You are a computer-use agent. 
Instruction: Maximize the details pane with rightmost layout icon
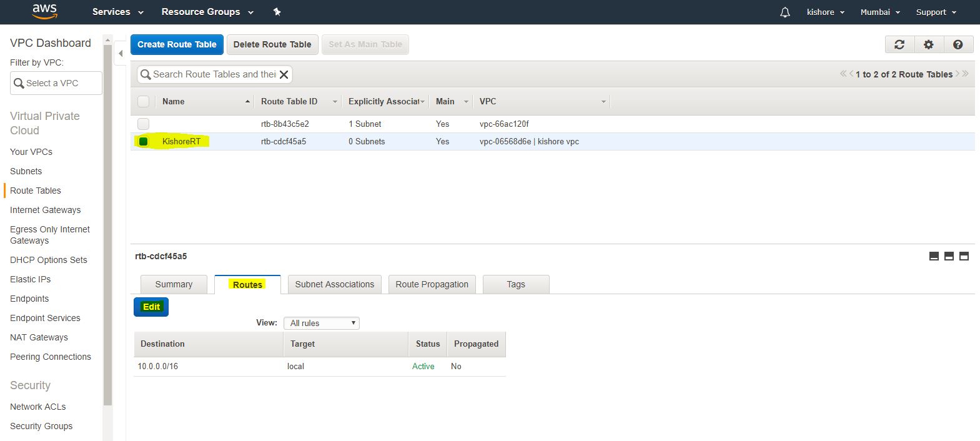pos(964,256)
